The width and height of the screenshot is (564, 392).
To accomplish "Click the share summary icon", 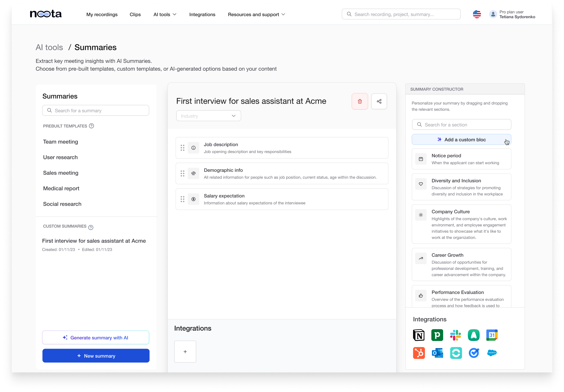I will click(379, 101).
